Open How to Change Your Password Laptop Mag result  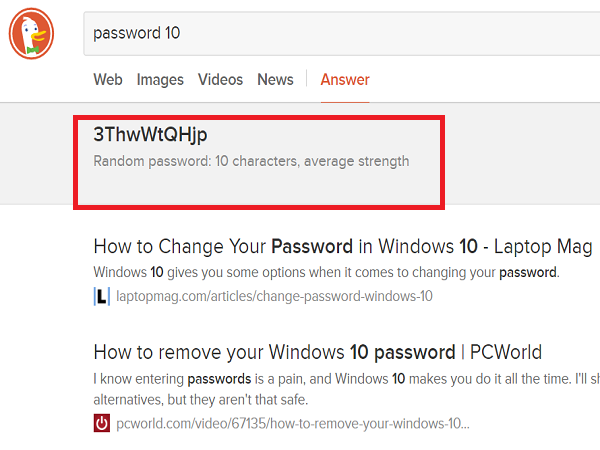(x=343, y=246)
